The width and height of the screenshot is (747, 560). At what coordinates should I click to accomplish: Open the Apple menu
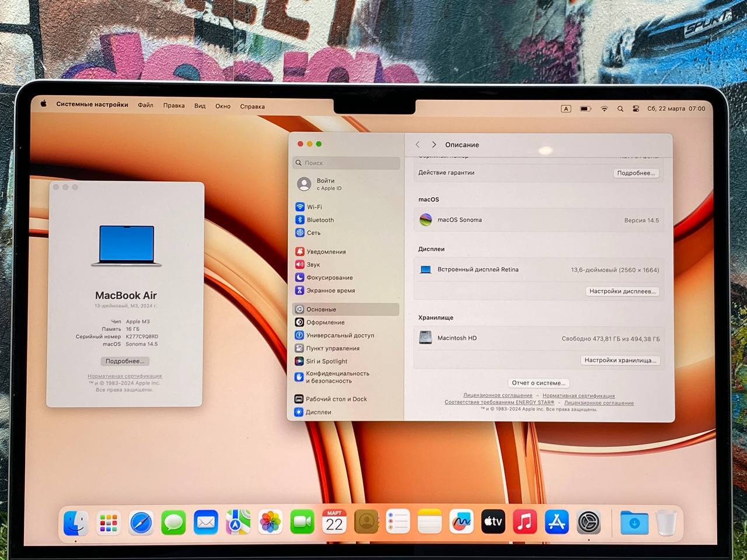point(43,104)
